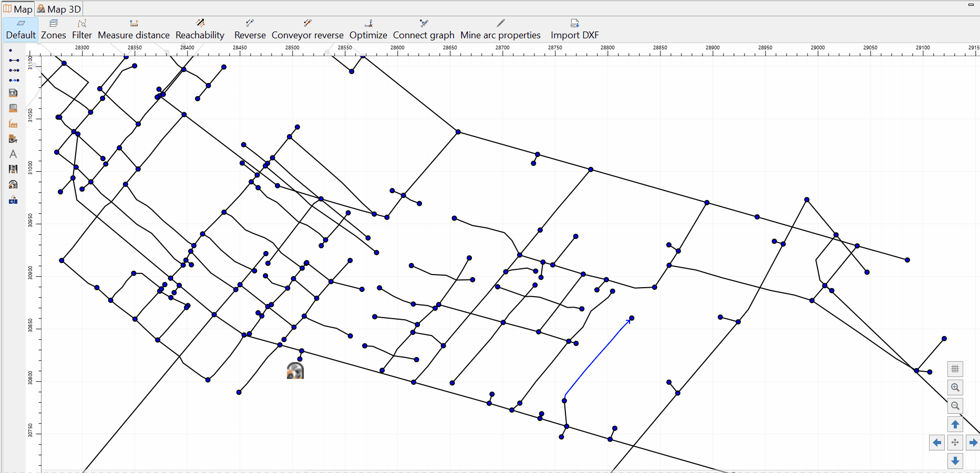This screenshot has width=980, height=473.
Task: Minimize the map panel using top-right dash
Action: click(x=971, y=5)
